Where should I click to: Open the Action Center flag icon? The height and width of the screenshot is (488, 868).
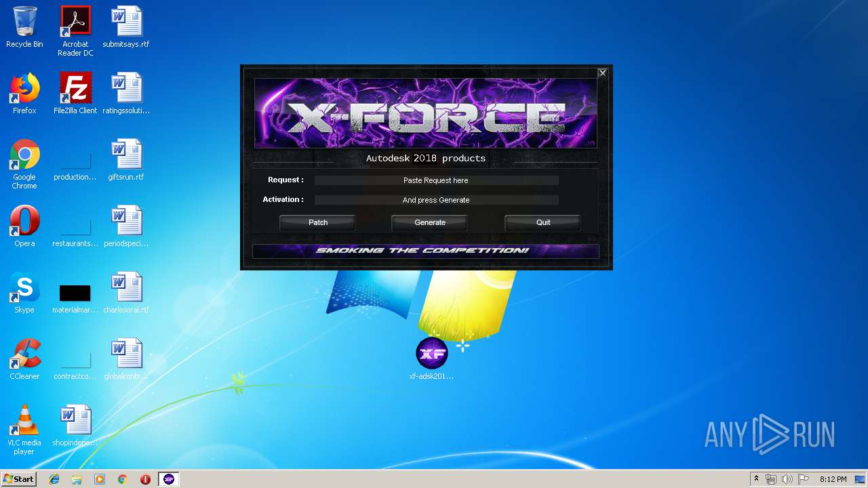[x=804, y=479]
